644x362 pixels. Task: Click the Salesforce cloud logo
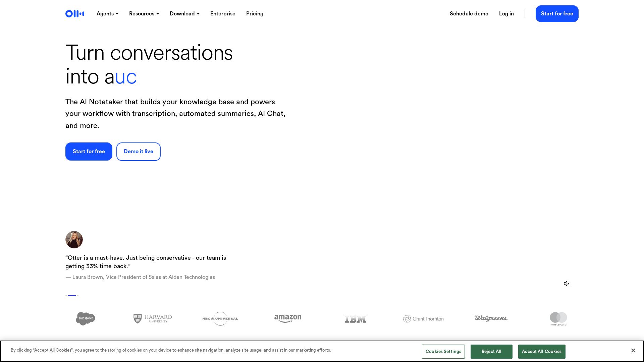(86, 318)
